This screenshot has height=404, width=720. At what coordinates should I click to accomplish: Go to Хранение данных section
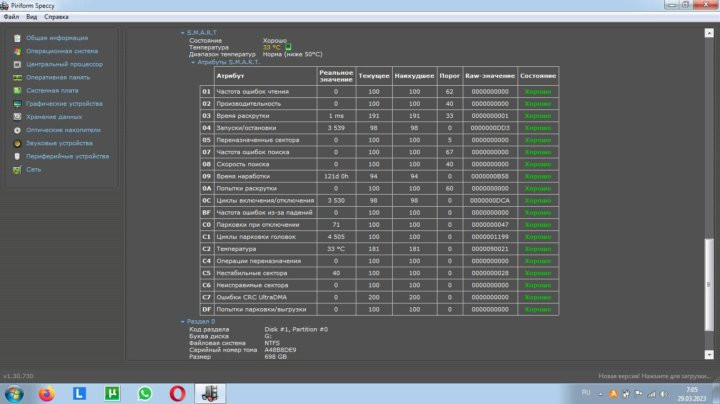[x=54, y=117]
